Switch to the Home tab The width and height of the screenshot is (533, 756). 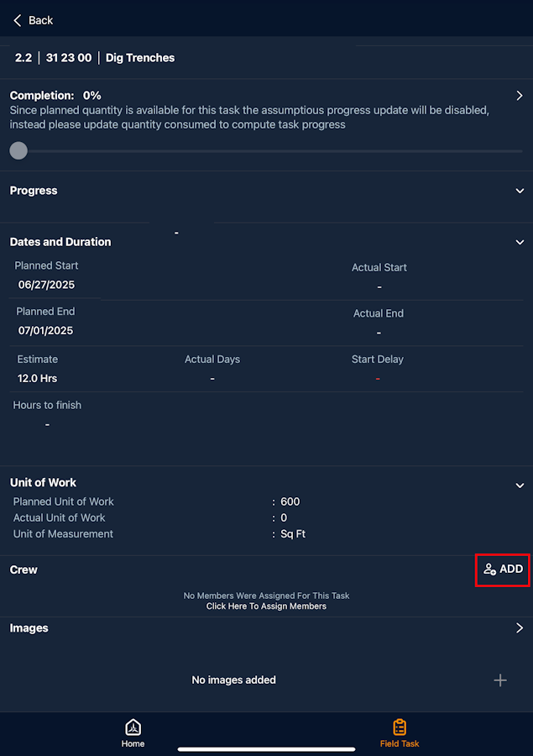(133, 743)
